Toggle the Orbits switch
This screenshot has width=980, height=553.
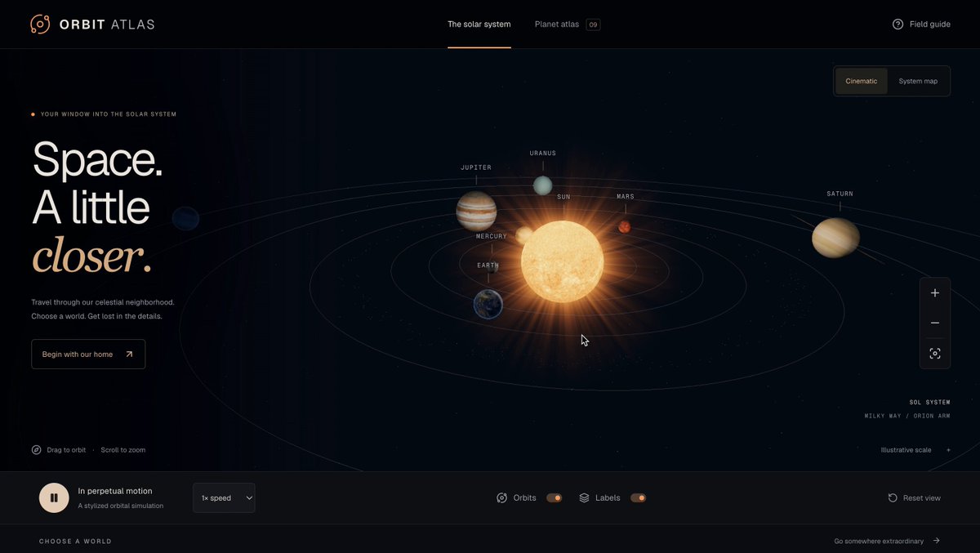click(555, 497)
